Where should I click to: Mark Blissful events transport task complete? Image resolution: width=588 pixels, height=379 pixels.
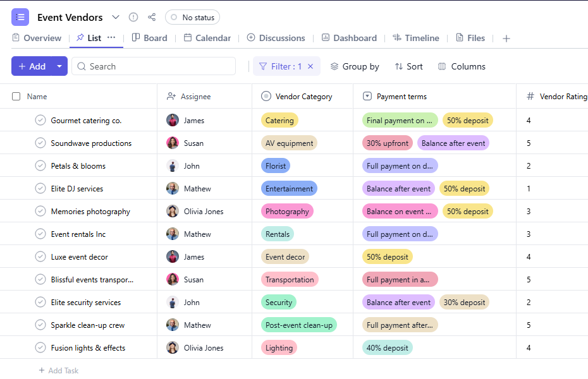pos(40,279)
